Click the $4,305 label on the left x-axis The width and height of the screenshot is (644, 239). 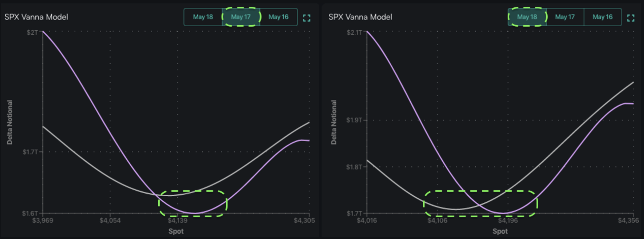click(304, 220)
